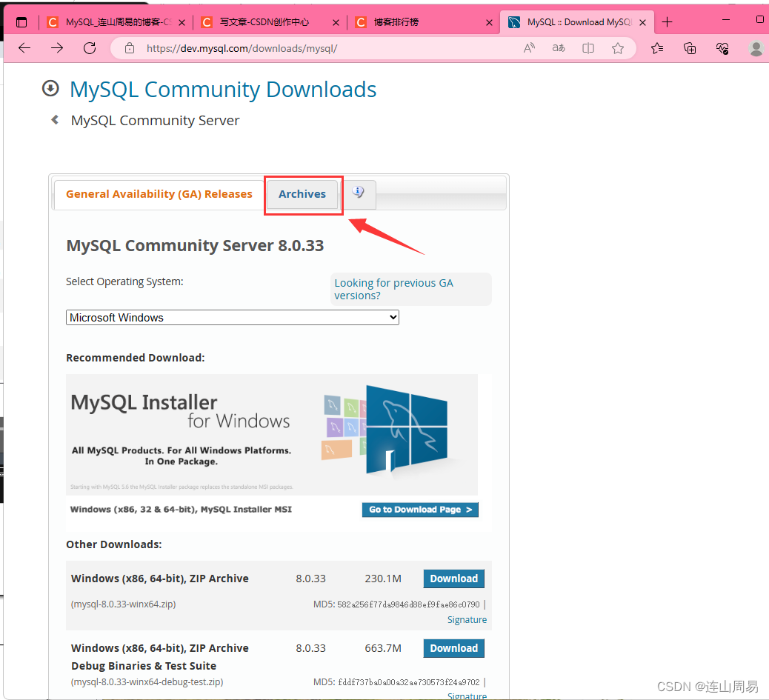
Task: Click the Recommended Download: label
Action: pyautogui.click(x=136, y=358)
